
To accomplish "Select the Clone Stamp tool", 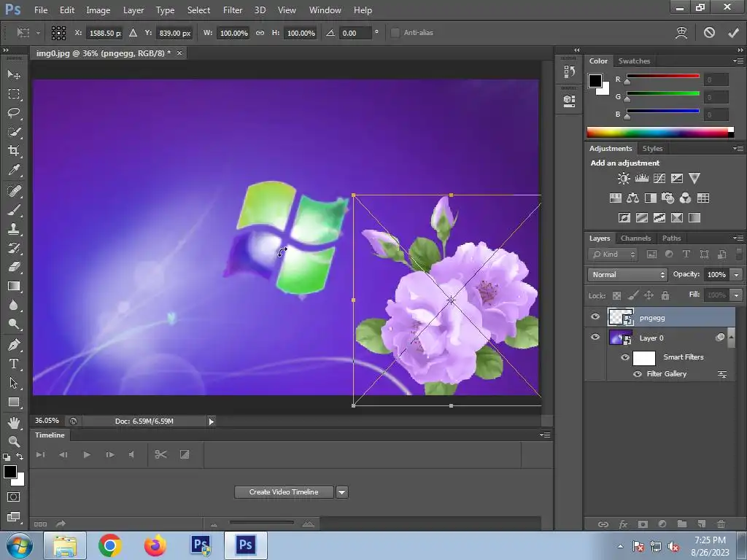I will click(14, 229).
